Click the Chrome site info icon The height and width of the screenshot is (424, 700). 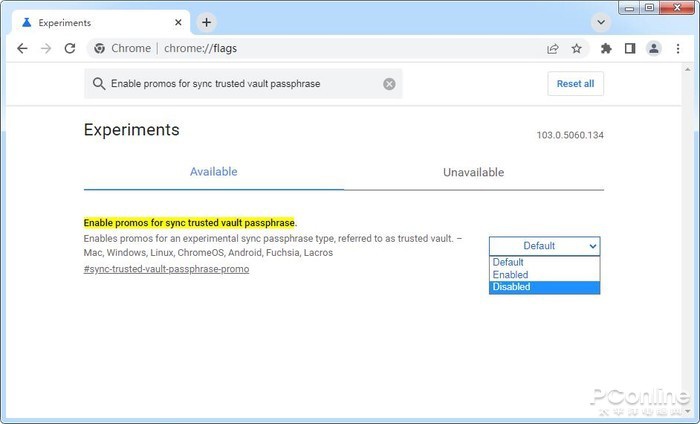tap(100, 48)
